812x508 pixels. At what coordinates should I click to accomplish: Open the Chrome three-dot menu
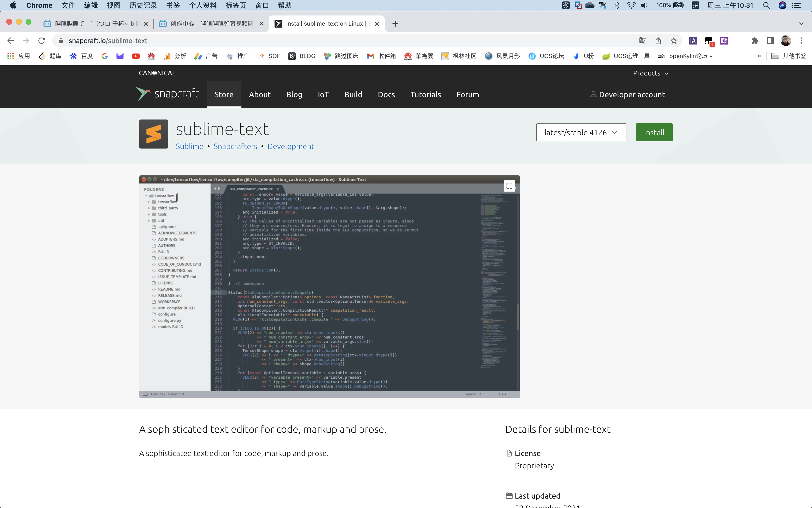point(801,41)
